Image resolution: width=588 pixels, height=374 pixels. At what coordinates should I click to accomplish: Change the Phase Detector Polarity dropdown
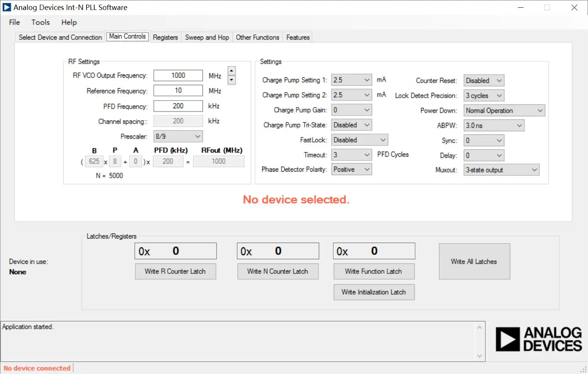pos(351,170)
